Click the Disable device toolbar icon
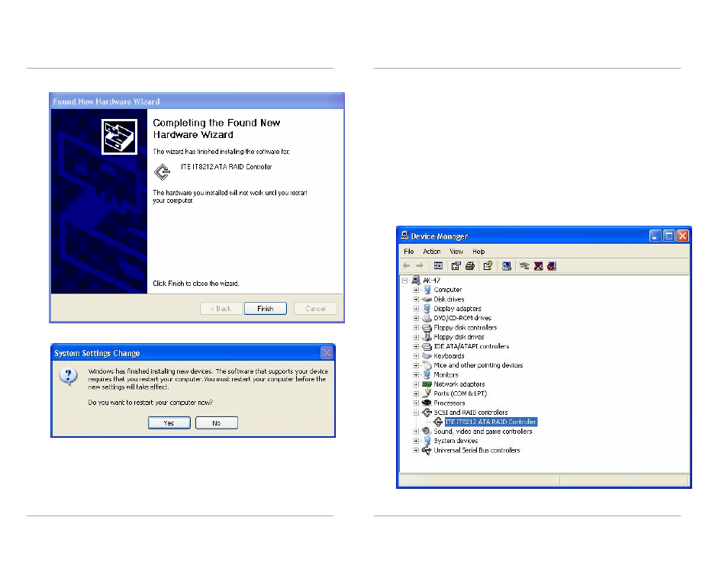The height and width of the screenshot is (562, 728). 552,266
